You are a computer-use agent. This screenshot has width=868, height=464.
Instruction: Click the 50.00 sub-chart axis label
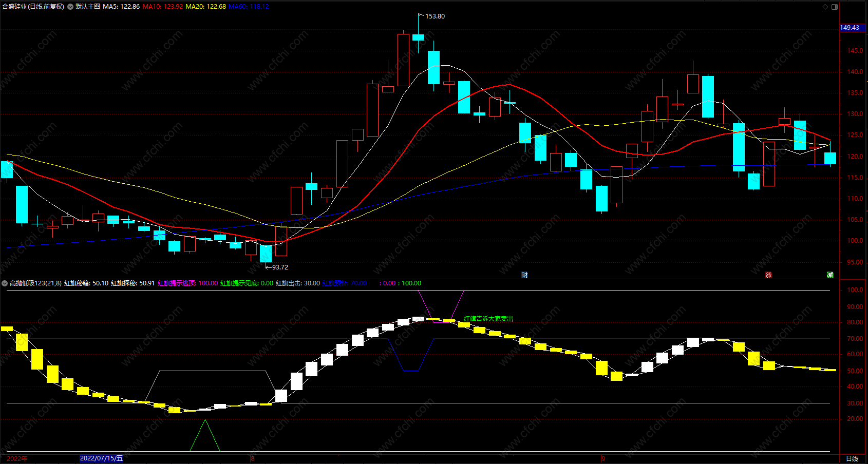pyautogui.click(x=855, y=371)
